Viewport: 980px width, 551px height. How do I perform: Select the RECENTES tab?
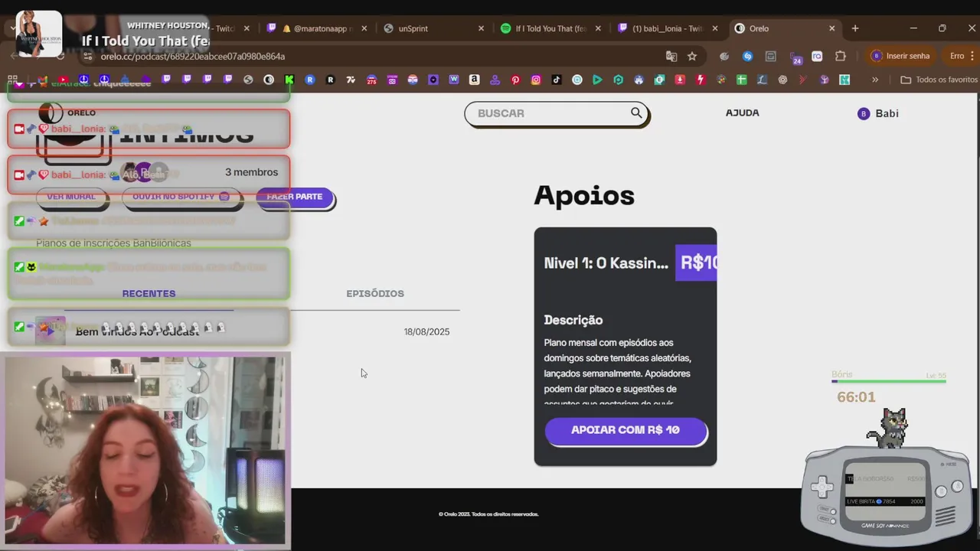(x=149, y=293)
